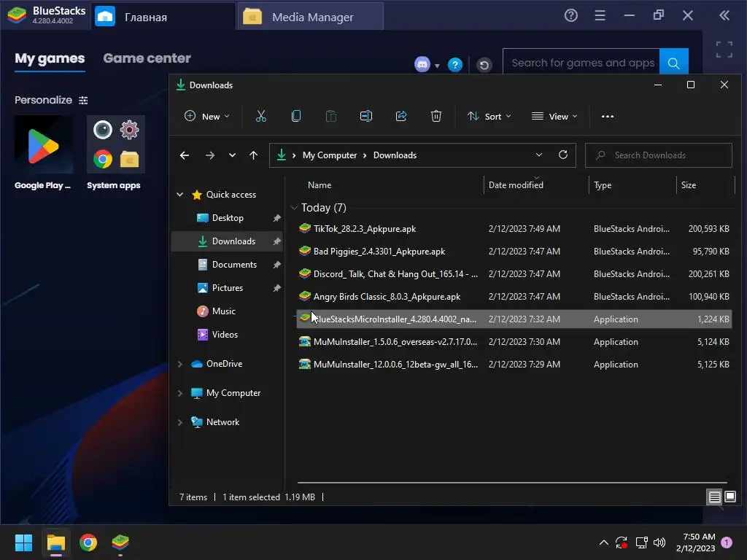This screenshot has height=560, width=747.
Task: Click the Discord icon in BlueStacks
Action: [422, 64]
